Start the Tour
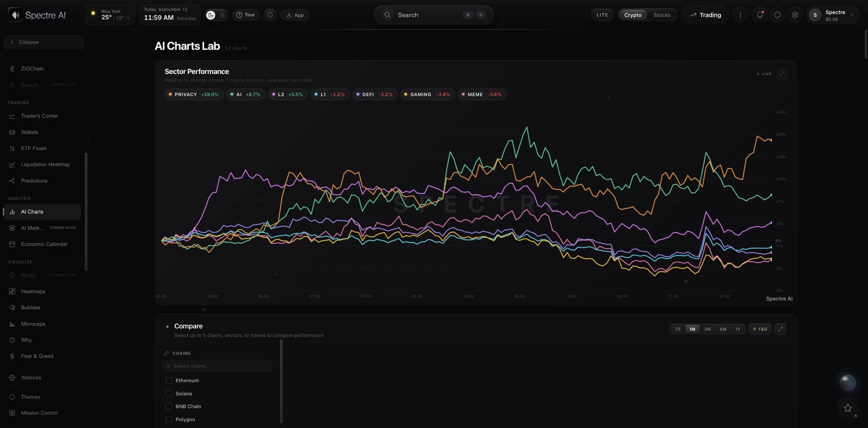 (246, 15)
